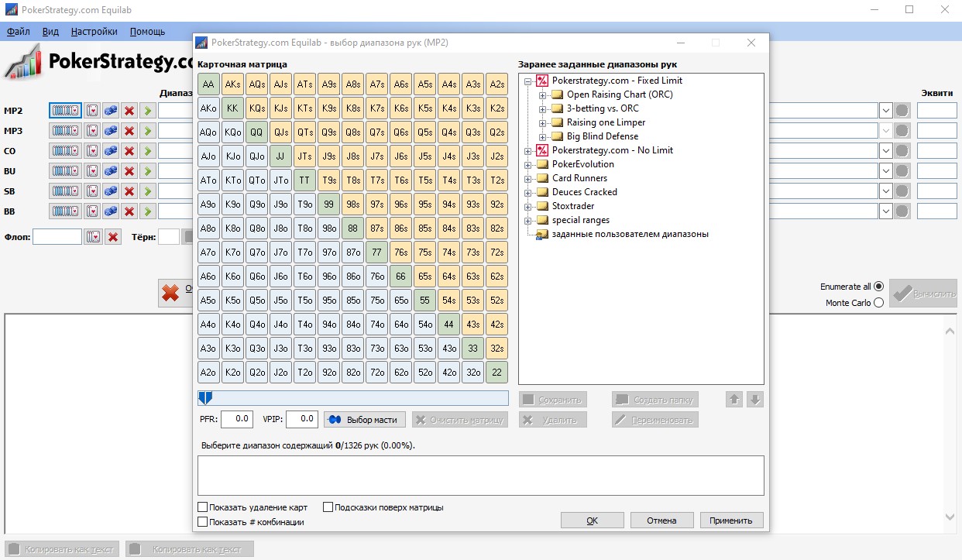Open the flop card chooser icon
The image size is (962, 560).
tap(94, 237)
